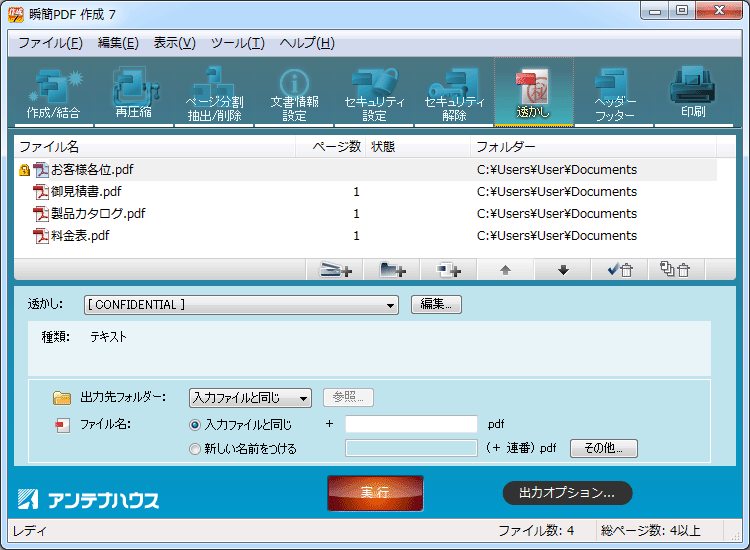The image size is (750, 550).
Task: Click the add folder icon button
Action: 391,270
